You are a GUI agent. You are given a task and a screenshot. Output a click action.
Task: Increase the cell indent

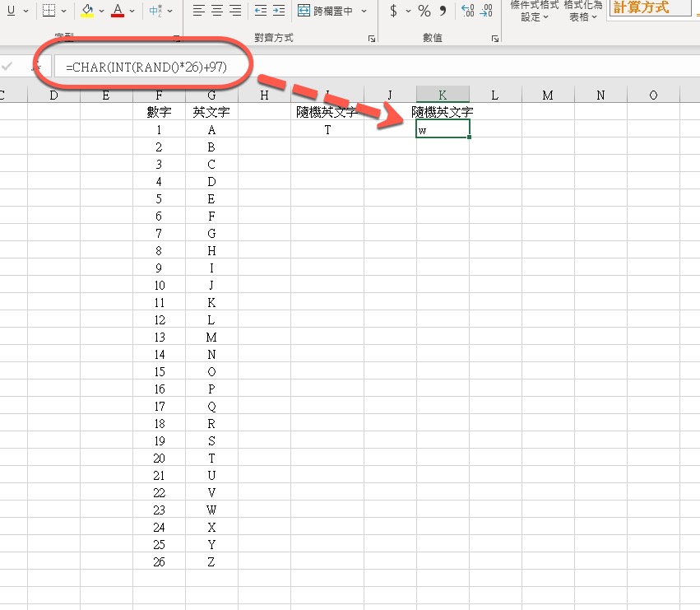click(279, 10)
